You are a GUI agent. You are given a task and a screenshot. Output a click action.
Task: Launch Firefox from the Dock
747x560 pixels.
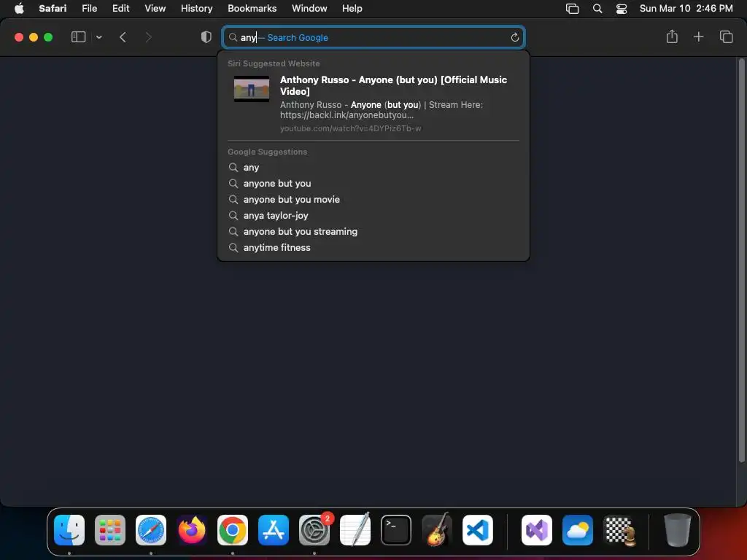click(192, 529)
